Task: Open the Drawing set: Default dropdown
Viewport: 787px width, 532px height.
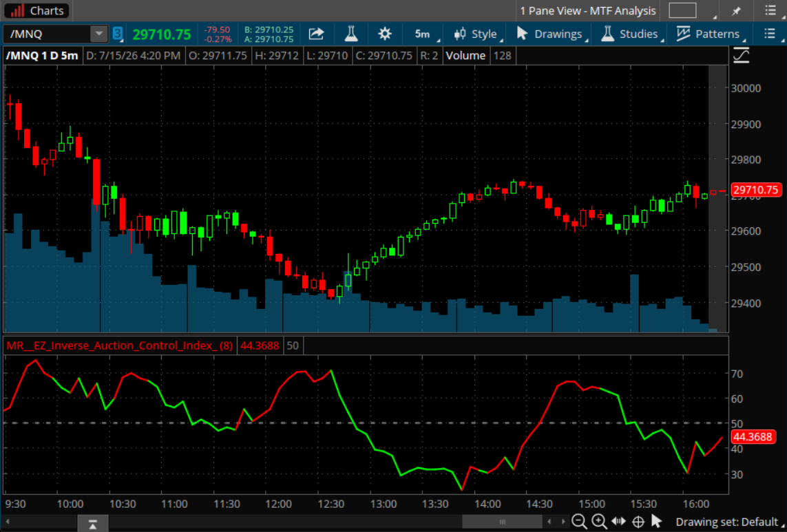Action: [x=729, y=522]
